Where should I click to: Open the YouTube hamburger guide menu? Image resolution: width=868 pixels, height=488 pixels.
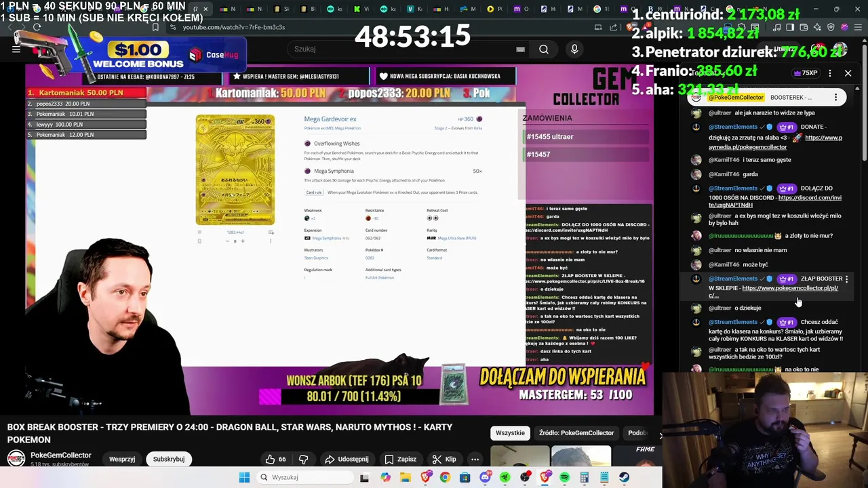(x=16, y=49)
